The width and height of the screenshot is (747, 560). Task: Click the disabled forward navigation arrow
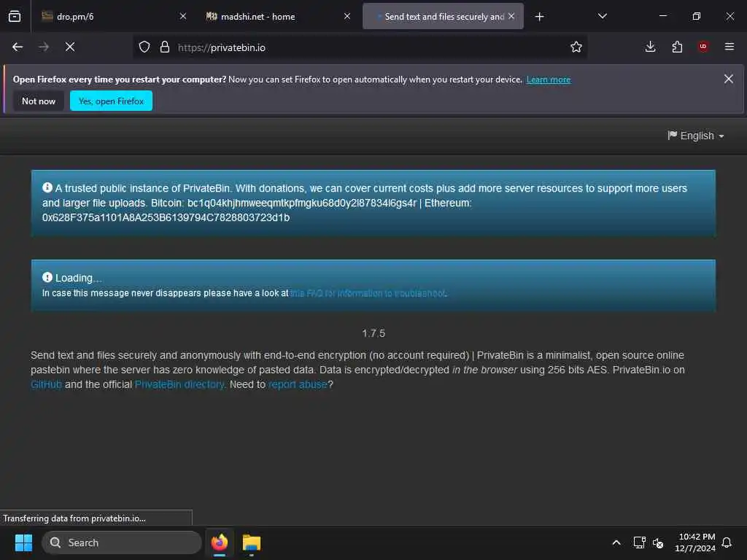44,47
